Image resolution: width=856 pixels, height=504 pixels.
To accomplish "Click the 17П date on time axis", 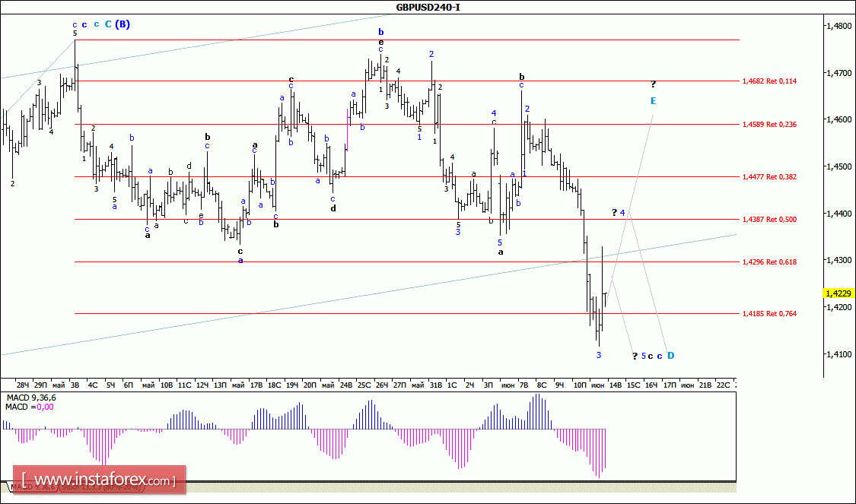I will [669, 385].
